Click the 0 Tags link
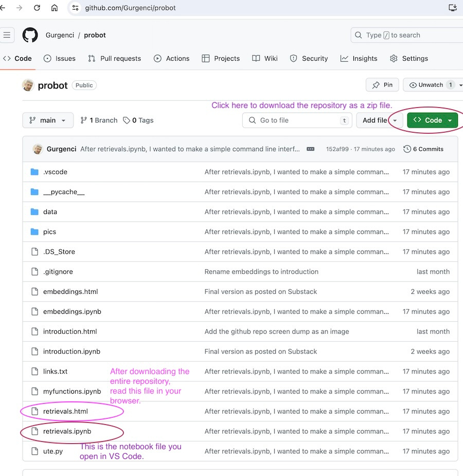Viewport: 463px width, 476px height. coord(138,120)
